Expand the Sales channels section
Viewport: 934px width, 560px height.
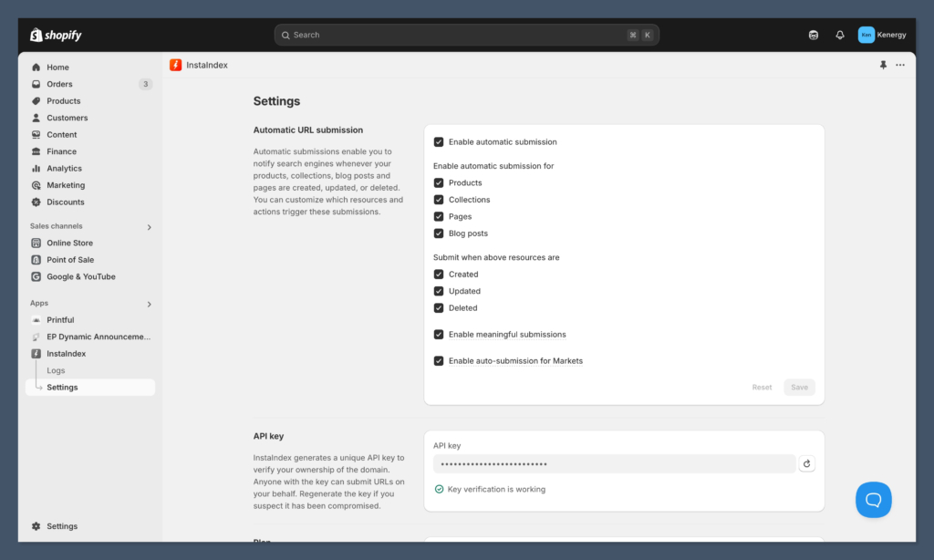coord(149,226)
